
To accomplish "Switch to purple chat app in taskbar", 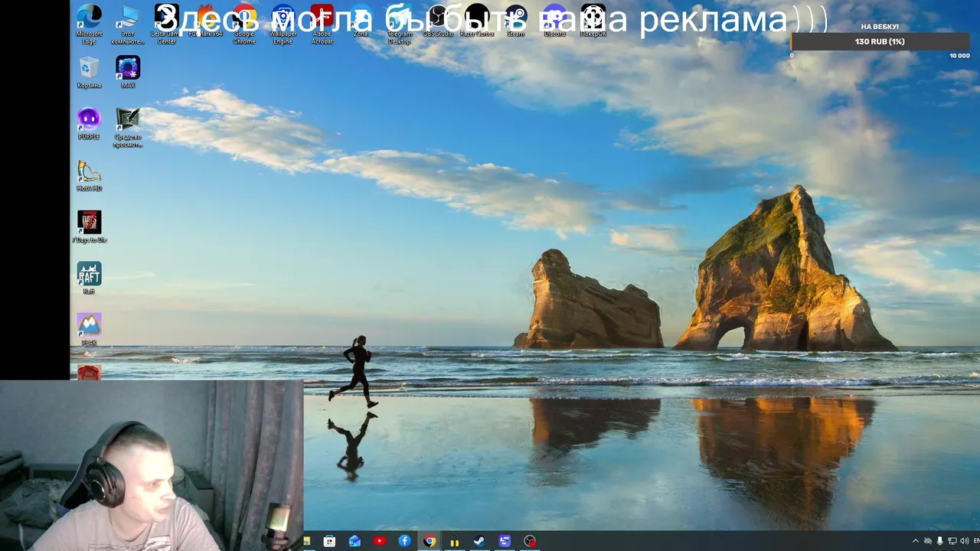I will pyautogui.click(x=505, y=541).
